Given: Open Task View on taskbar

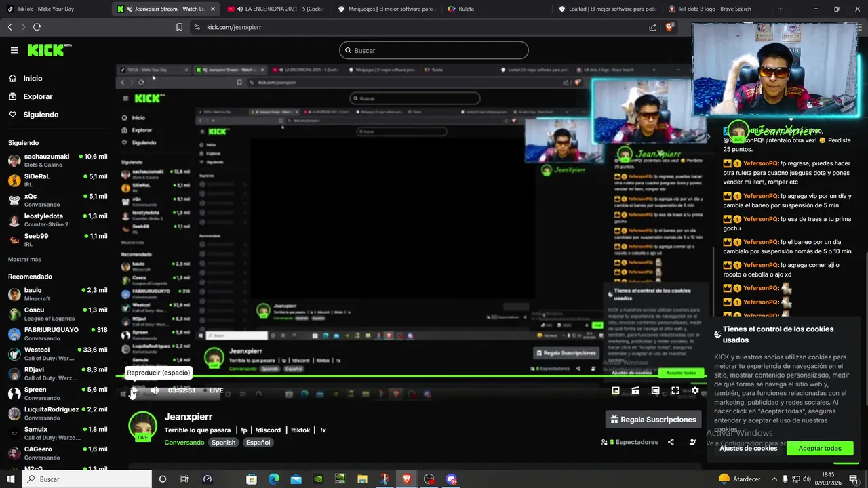Looking at the screenshot, I should pos(184,479).
